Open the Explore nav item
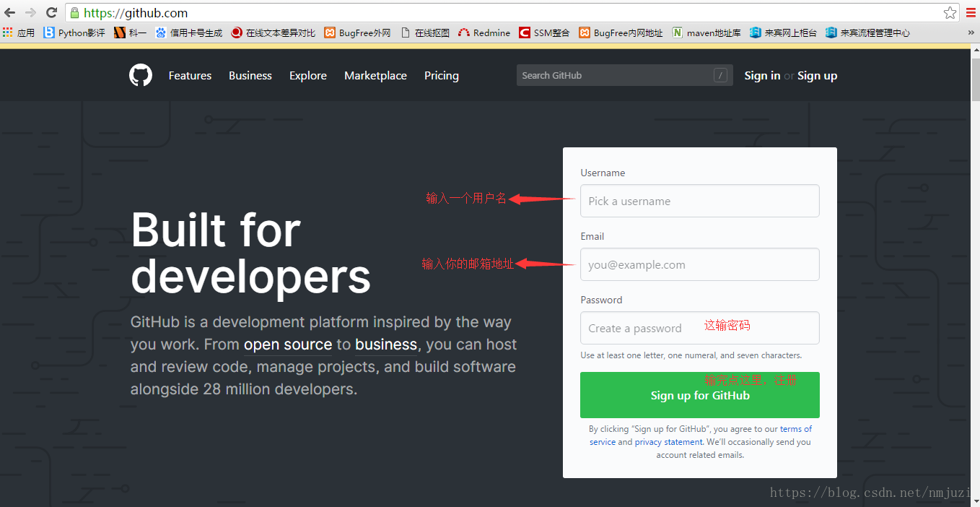The height and width of the screenshot is (507, 980). [308, 75]
